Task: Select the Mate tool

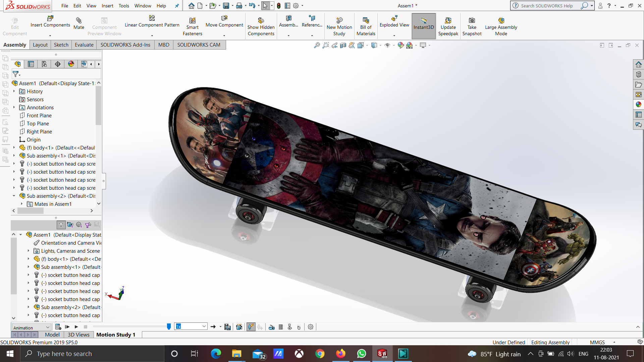Action: click(79, 23)
